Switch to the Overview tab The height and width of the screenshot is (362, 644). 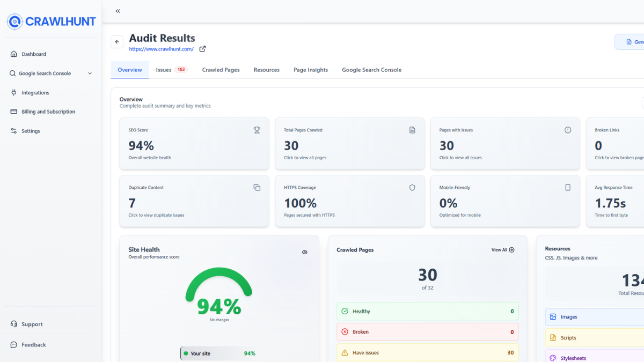point(130,70)
